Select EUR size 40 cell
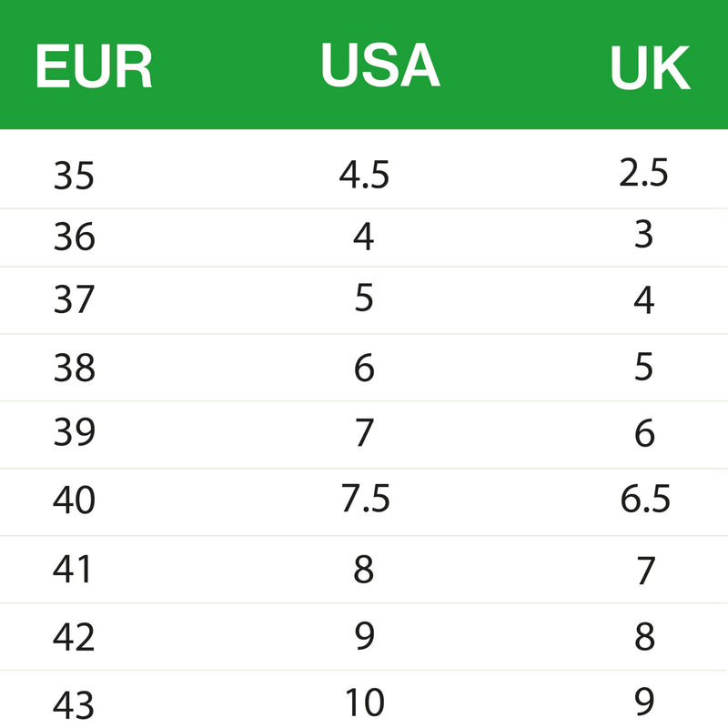Screen dimensions: 728x728 [74, 500]
